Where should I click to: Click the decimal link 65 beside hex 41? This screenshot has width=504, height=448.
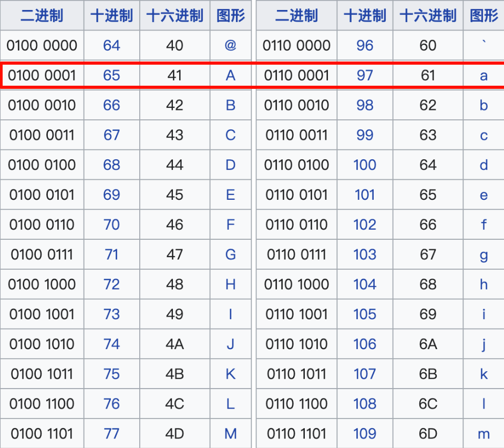click(x=111, y=76)
